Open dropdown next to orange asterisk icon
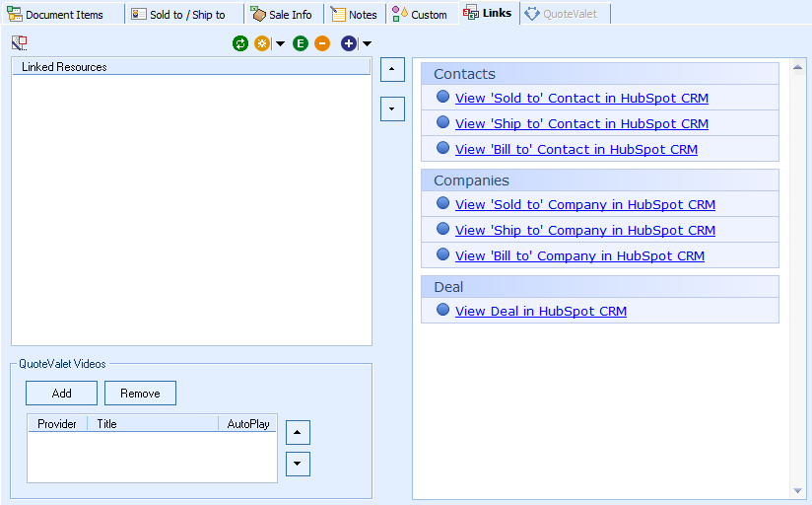Image resolution: width=812 pixels, height=505 pixels. point(280,43)
